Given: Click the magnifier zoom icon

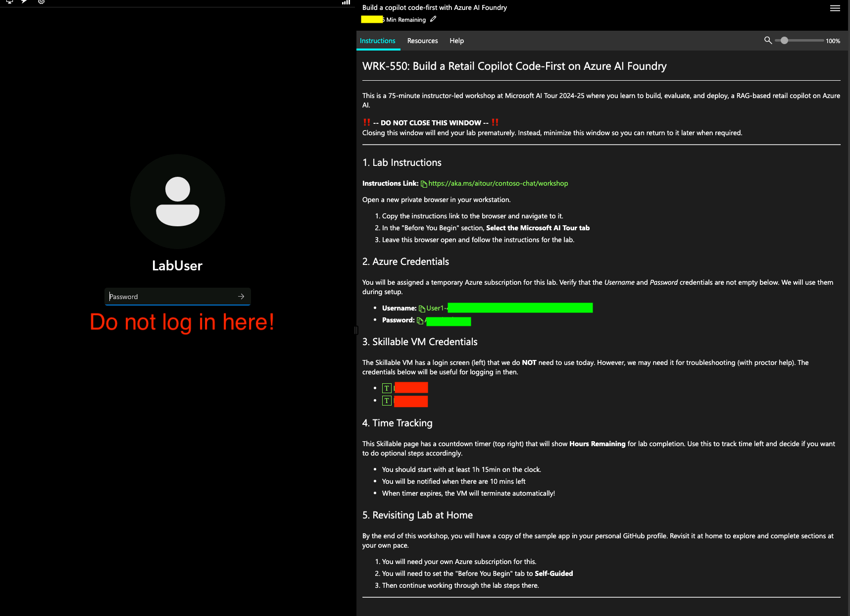Looking at the screenshot, I should coord(768,41).
